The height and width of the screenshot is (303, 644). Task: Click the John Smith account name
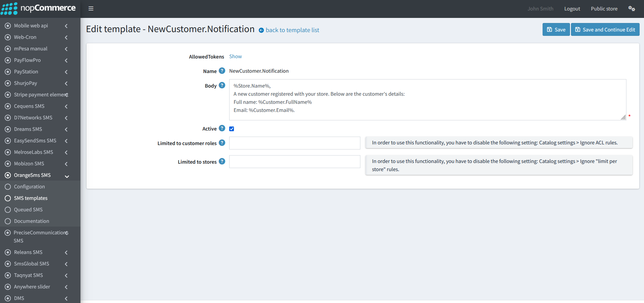point(540,9)
